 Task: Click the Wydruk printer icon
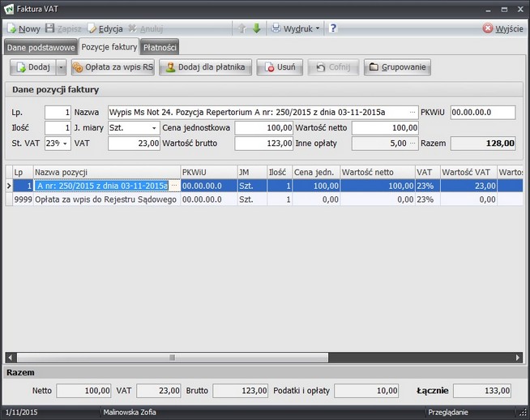click(x=276, y=28)
